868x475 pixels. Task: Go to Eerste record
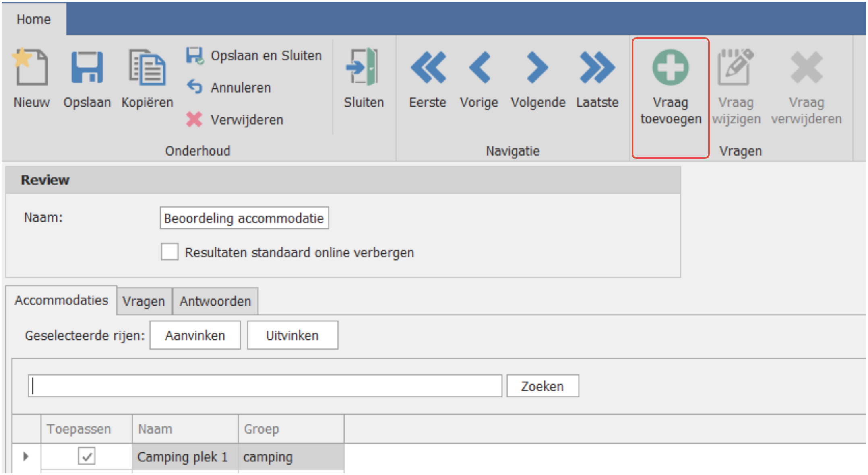[428, 68]
